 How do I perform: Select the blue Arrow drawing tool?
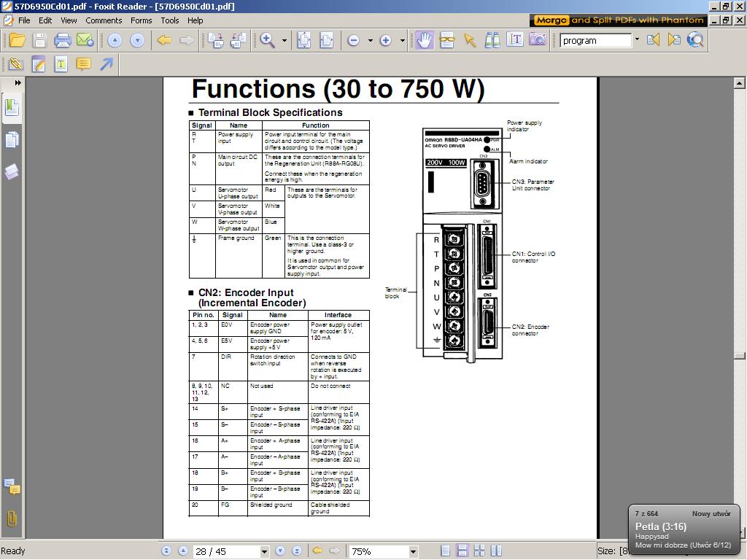[107, 64]
